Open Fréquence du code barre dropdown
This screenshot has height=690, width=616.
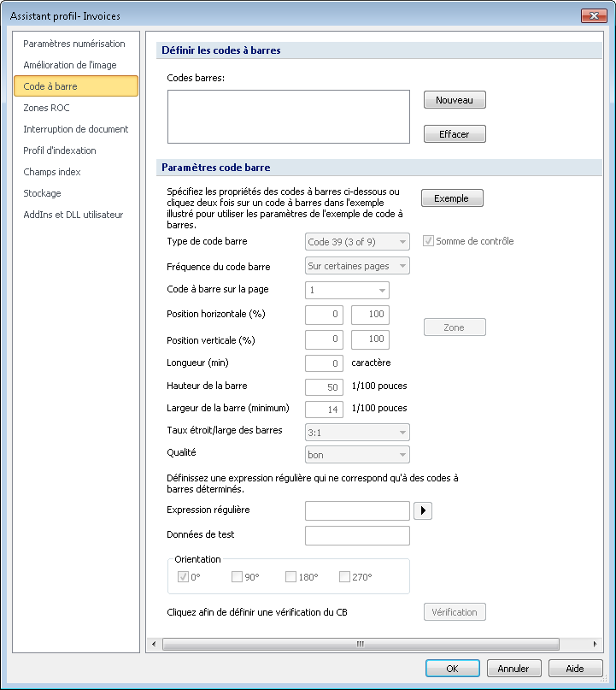[357, 266]
